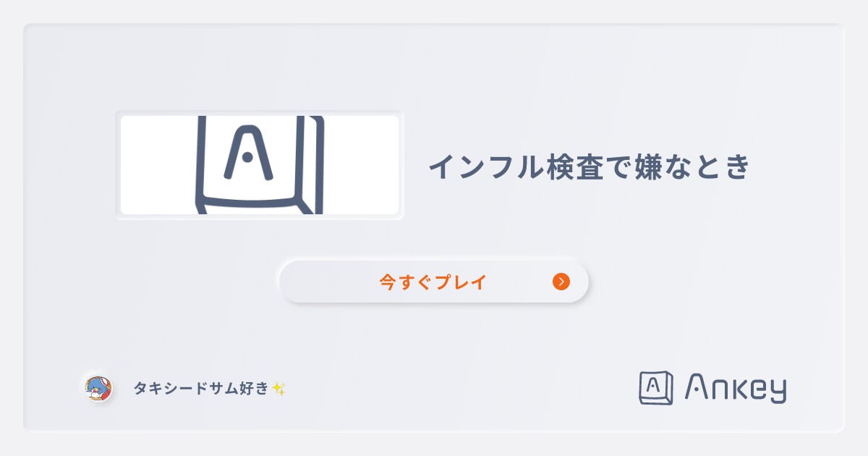Click the letter y in Ankey wordmark
The width and height of the screenshot is (868, 456).
[777, 392]
